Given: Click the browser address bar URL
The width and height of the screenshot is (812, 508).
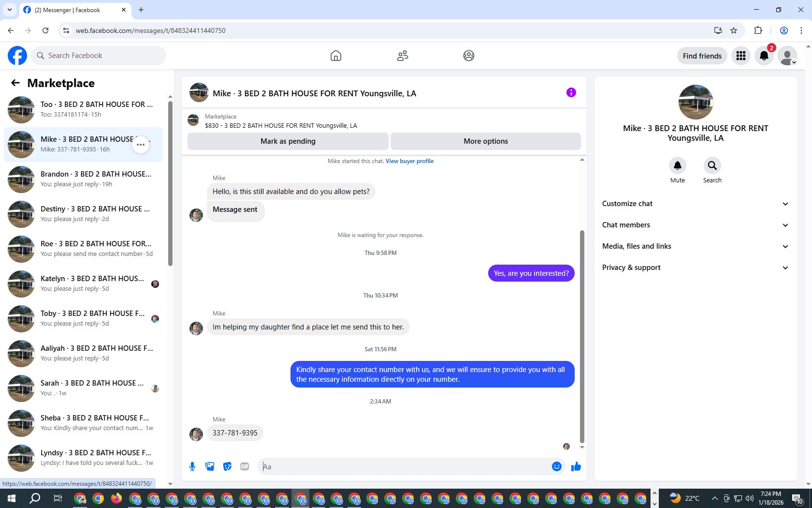Looking at the screenshot, I should pos(150,30).
